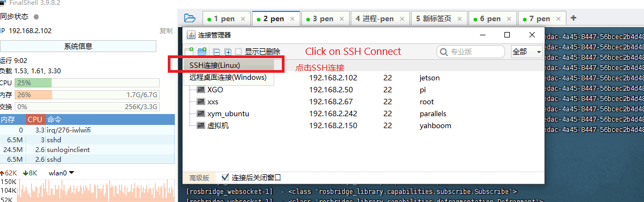Click the 复制 link next to IP
This screenshot has width=644, height=202.
point(166,31)
